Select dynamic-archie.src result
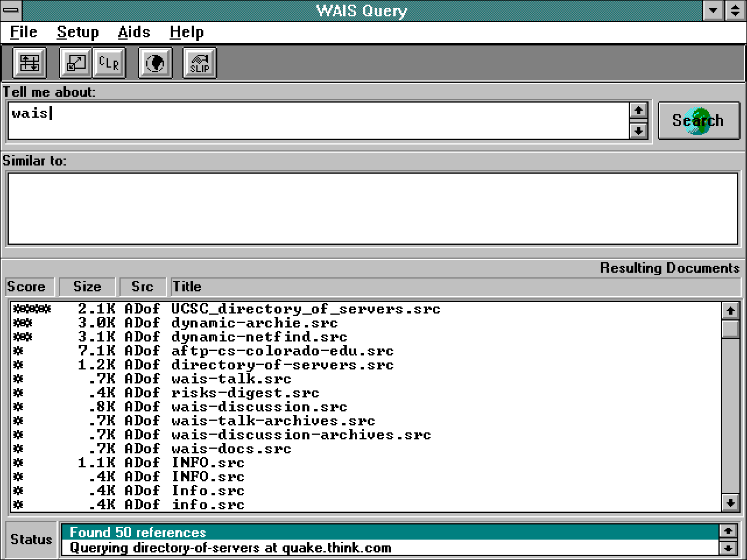The width and height of the screenshot is (747, 560). [x=366, y=323]
